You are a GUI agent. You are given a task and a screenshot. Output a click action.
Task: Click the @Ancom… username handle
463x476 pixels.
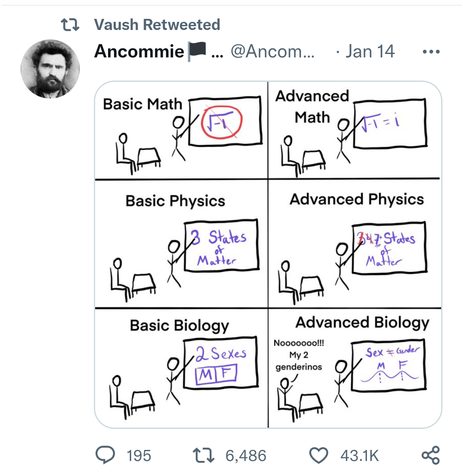click(x=273, y=52)
